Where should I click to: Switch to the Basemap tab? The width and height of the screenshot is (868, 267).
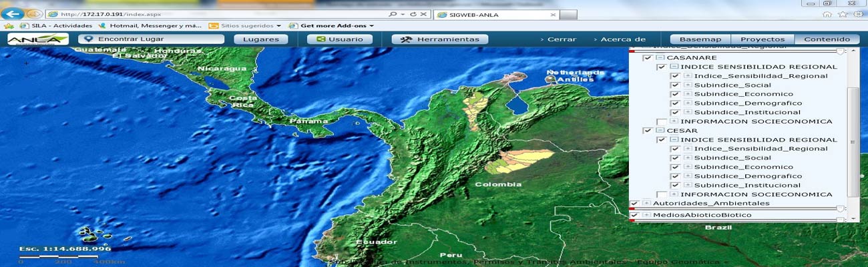click(x=700, y=39)
